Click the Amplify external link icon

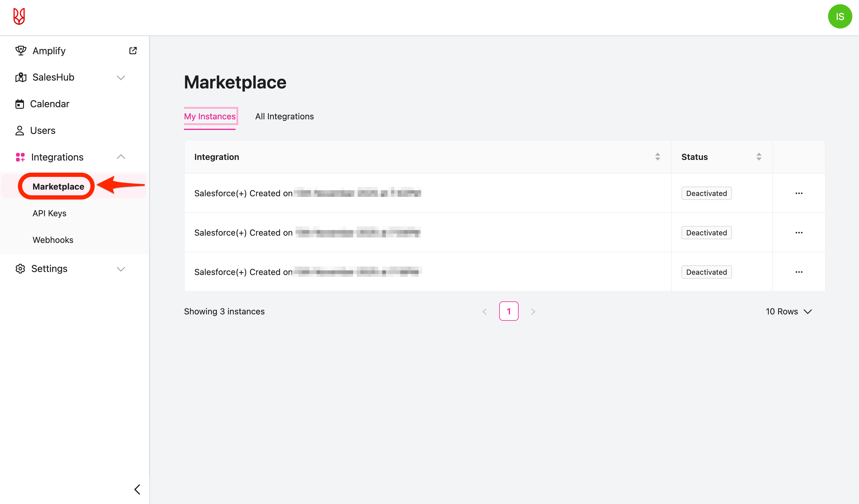click(x=133, y=51)
